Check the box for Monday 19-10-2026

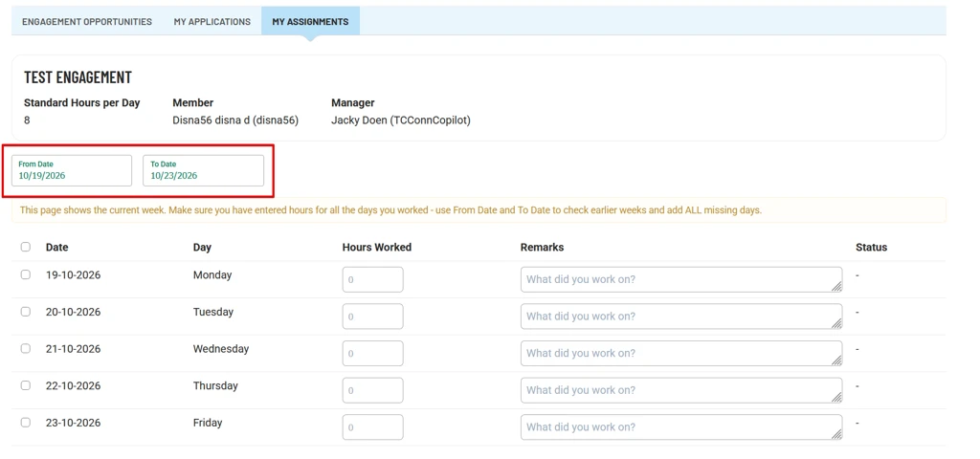coord(26,274)
